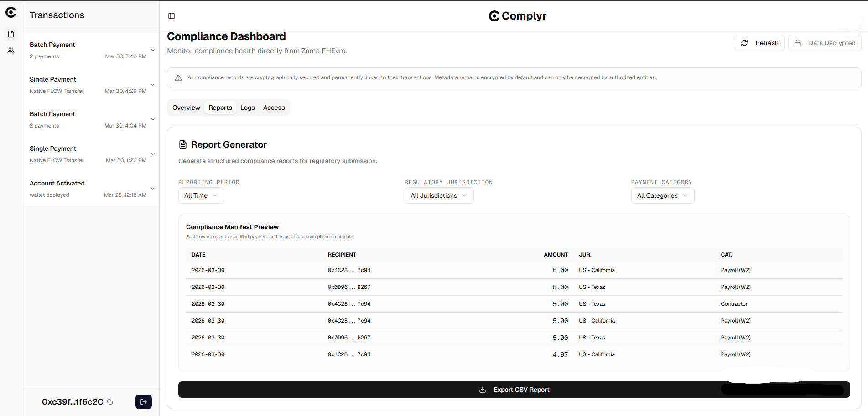Select the 0x0D96...B267 recipient row
Image resolution: width=868 pixels, height=416 pixels.
[349, 287]
